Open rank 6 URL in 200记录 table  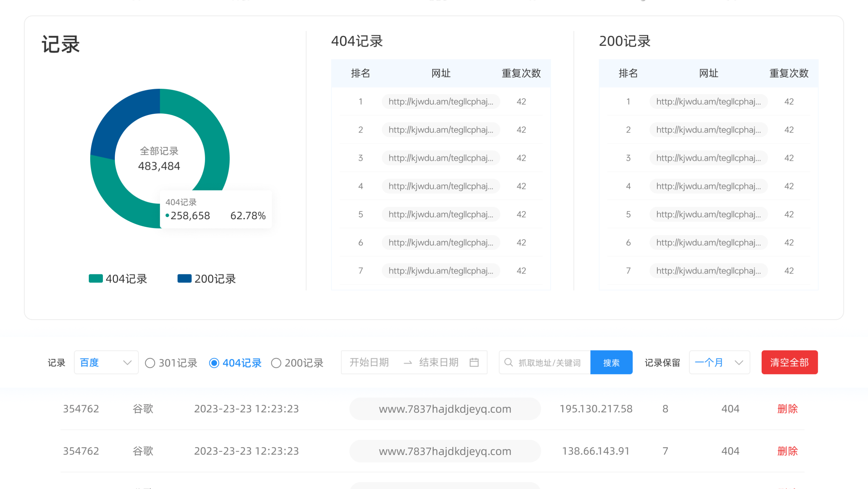[709, 242]
